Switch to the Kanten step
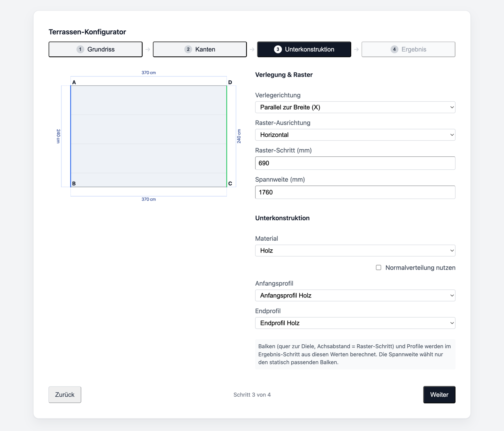The image size is (504, 431). [x=200, y=49]
